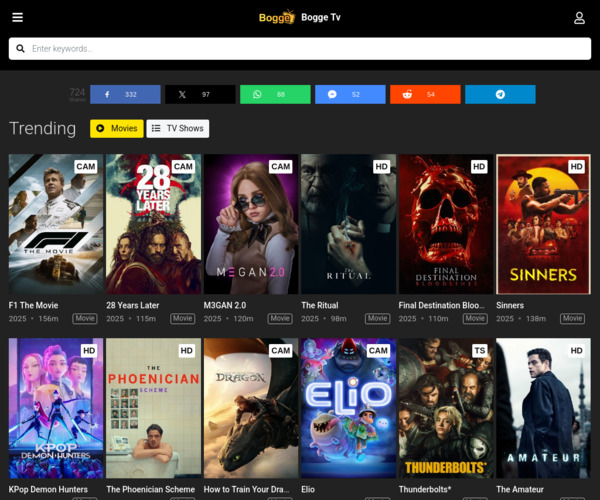This screenshot has height=500, width=600.
Task: Open Sinners poster
Action: 543,224
